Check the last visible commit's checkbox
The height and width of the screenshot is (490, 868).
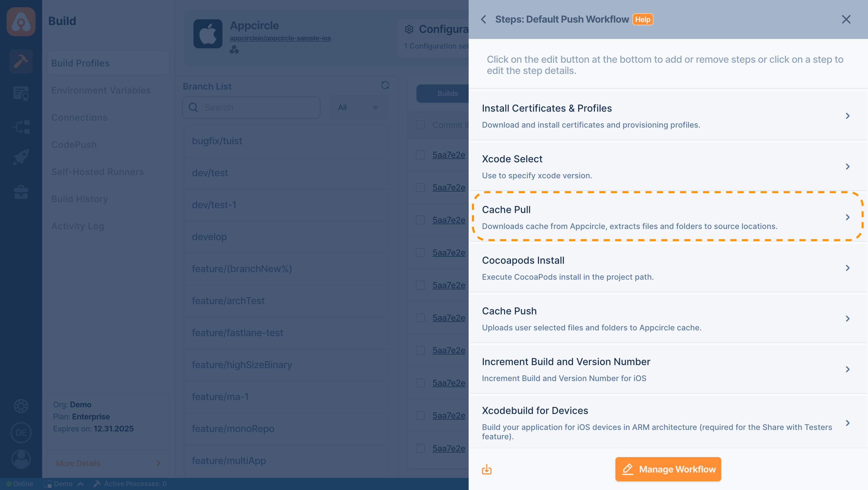(x=420, y=449)
